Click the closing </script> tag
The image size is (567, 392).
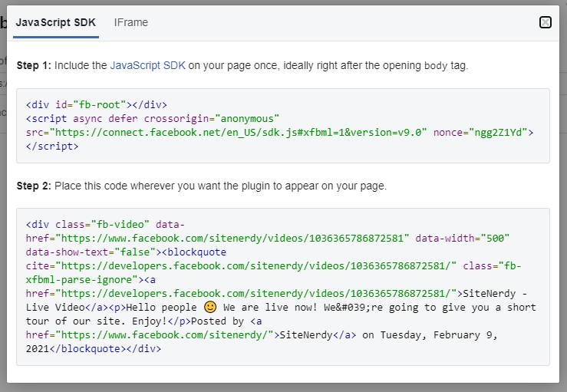coord(52,146)
